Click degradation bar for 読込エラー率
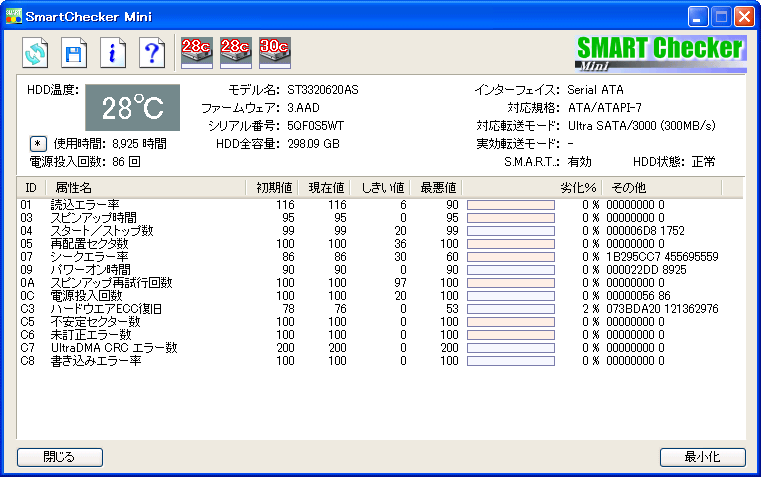The height and width of the screenshot is (477, 761). point(511,205)
